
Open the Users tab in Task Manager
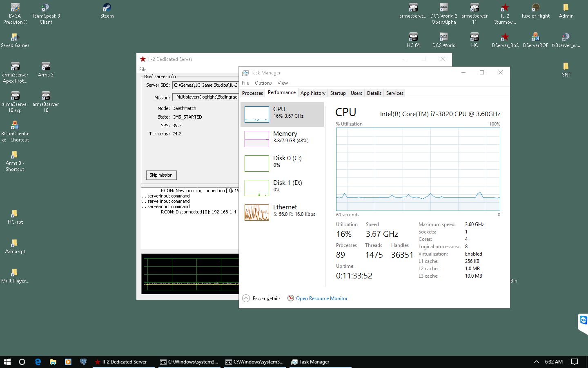[356, 93]
